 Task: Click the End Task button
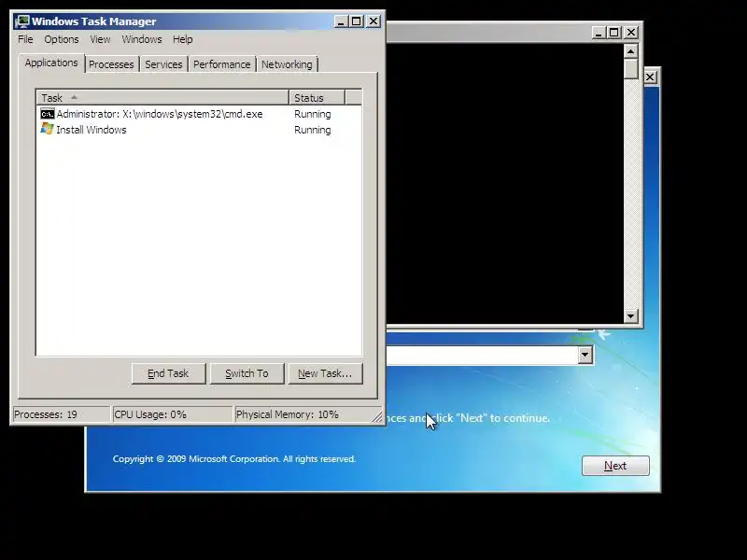pyautogui.click(x=168, y=373)
